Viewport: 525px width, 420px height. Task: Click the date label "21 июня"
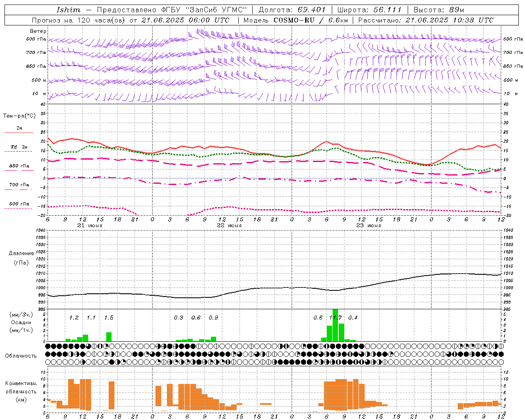(x=90, y=226)
